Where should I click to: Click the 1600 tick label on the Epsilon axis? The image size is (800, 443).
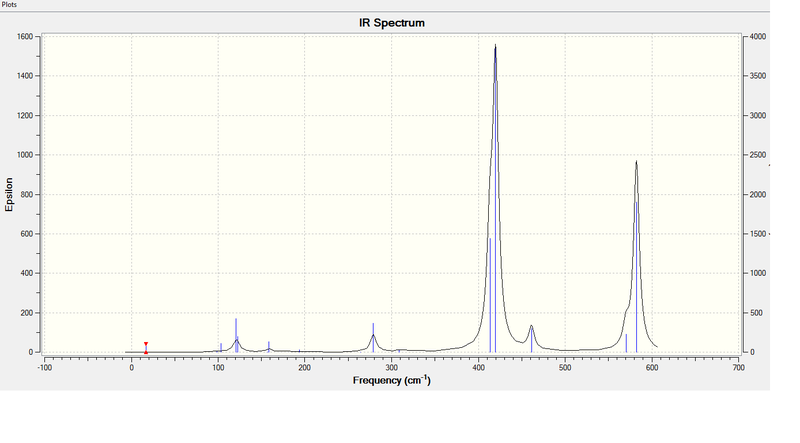[x=25, y=37]
